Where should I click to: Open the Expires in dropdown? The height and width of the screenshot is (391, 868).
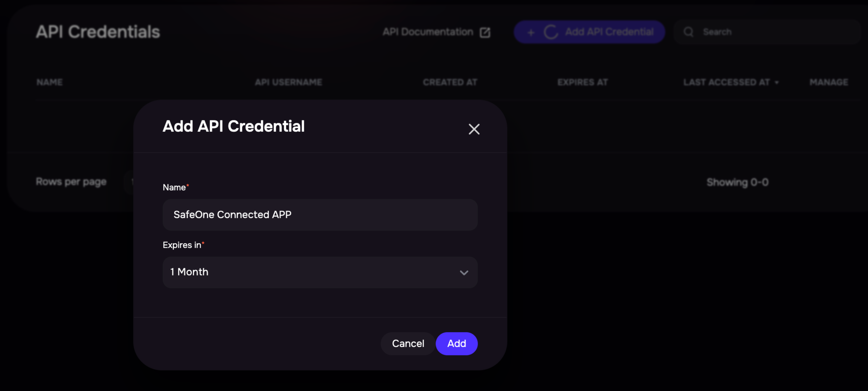[x=320, y=272]
